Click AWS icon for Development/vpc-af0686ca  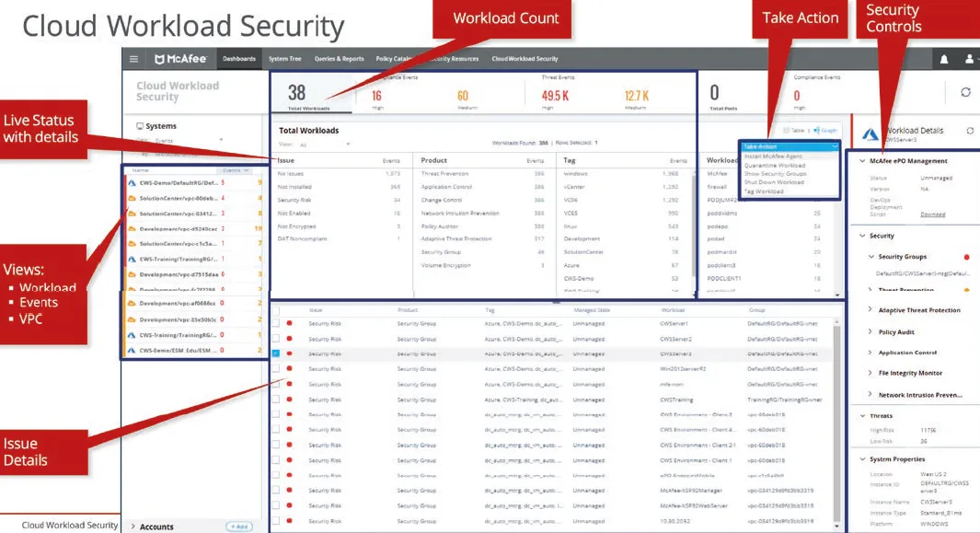tap(132, 303)
